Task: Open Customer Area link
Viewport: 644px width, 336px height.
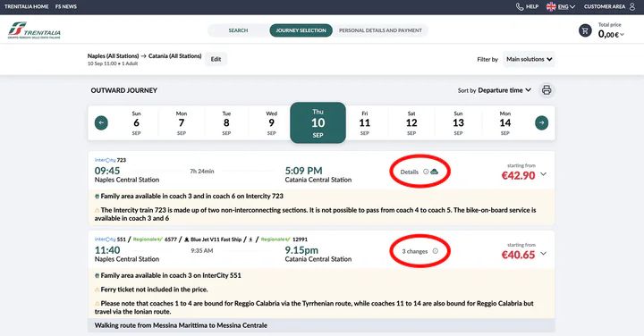Action: [605, 6]
